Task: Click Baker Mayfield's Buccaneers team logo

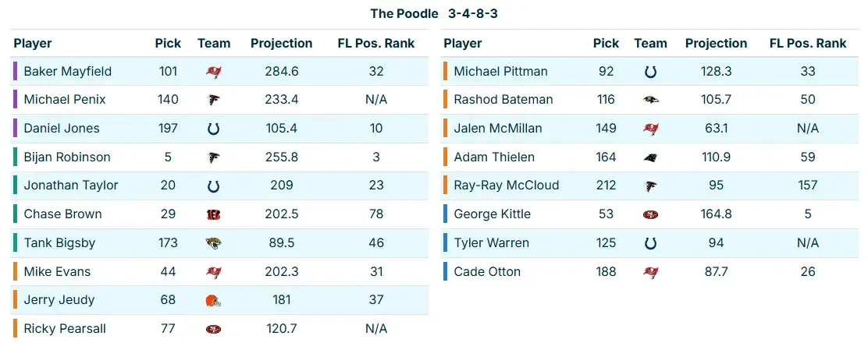Action: (213, 72)
